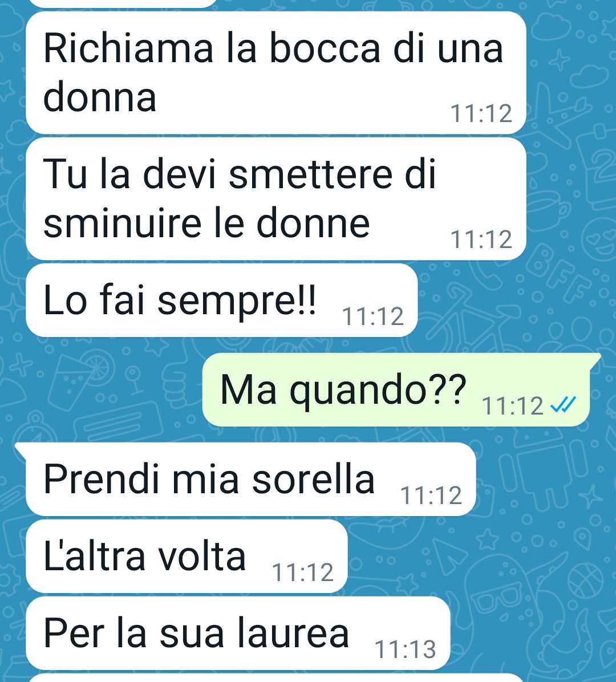Screen dimensions: 616x682
Task: Tap the timestamp in the 'Richiama la bocca' bubble
Action: click(481, 113)
